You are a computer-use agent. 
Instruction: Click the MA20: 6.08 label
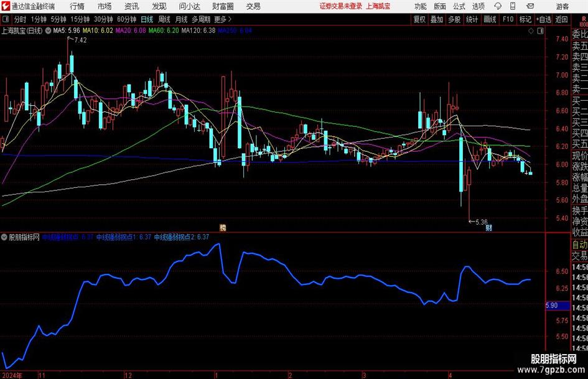(x=131, y=30)
